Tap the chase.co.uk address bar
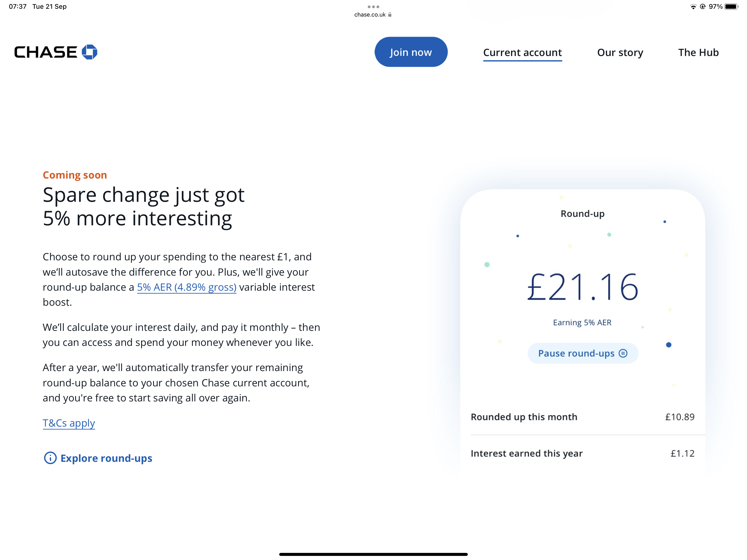Image resolution: width=747 pixels, height=560 pixels. click(x=373, y=14)
